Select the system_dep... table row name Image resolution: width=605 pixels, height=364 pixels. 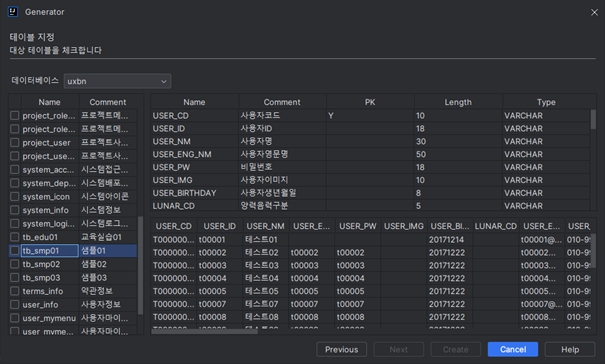click(x=49, y=183)
